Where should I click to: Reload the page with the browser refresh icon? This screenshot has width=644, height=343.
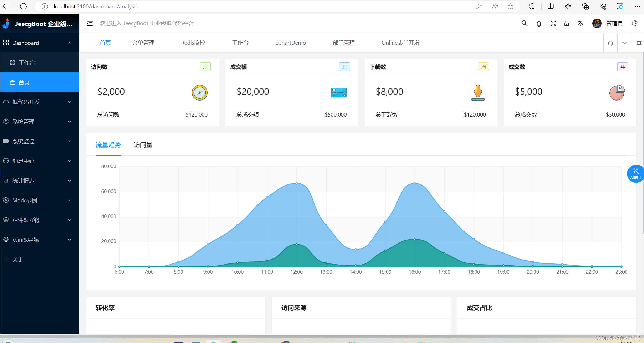pos(23,6)
